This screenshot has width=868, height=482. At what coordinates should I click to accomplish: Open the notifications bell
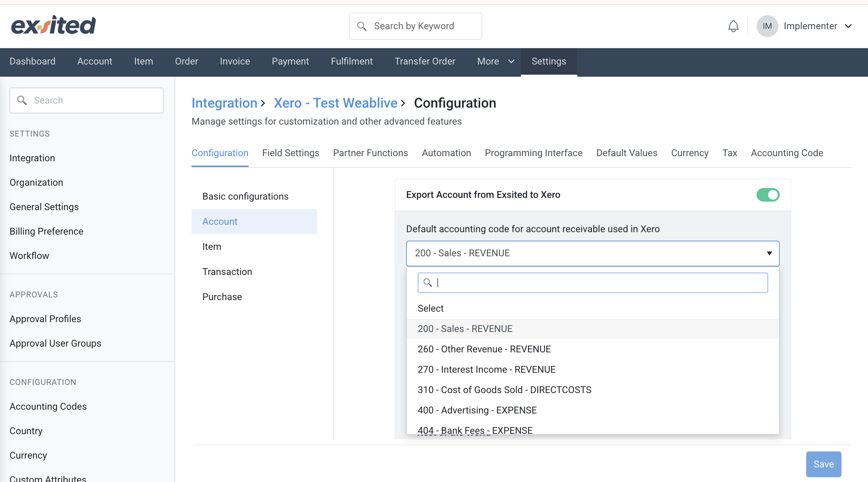click(x=733, y=26)
